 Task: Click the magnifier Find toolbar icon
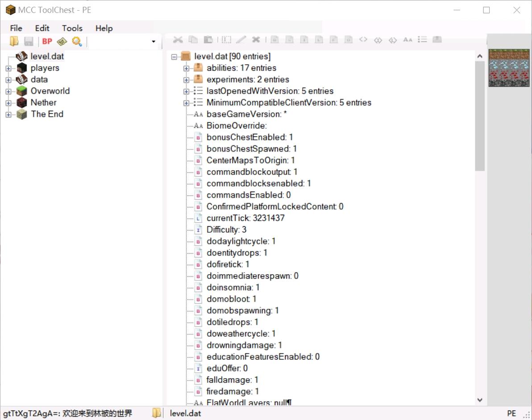click(x=77, y=41)
